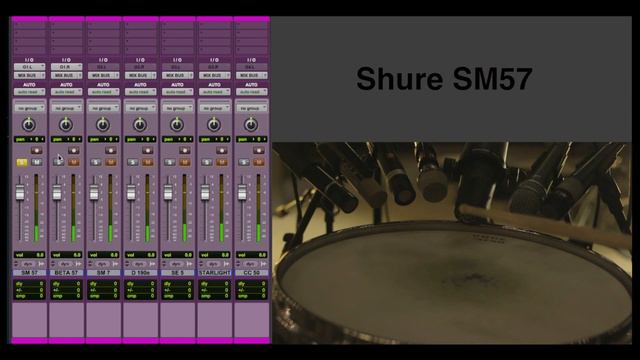The width and height of the screenshot is (640, 360).
Task: Open auto read automation menu on STARLIGHT
Action: click(215, 92)
